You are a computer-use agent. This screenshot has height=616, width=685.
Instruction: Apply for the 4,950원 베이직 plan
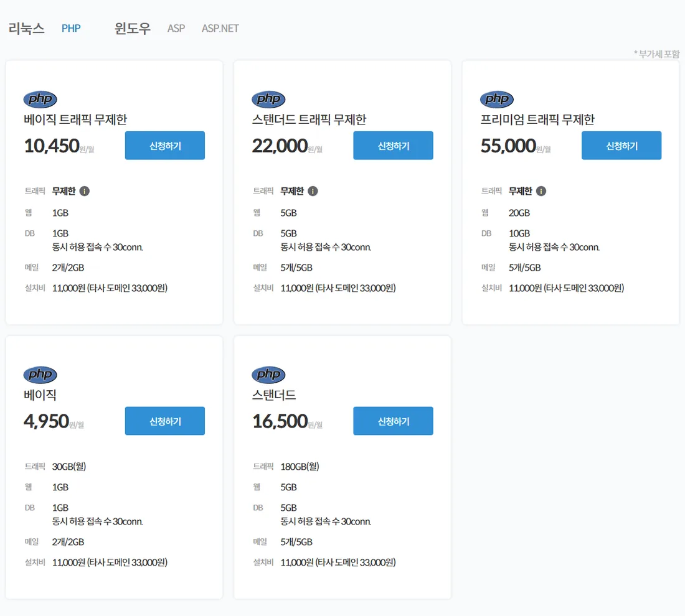tap(164, 421)
